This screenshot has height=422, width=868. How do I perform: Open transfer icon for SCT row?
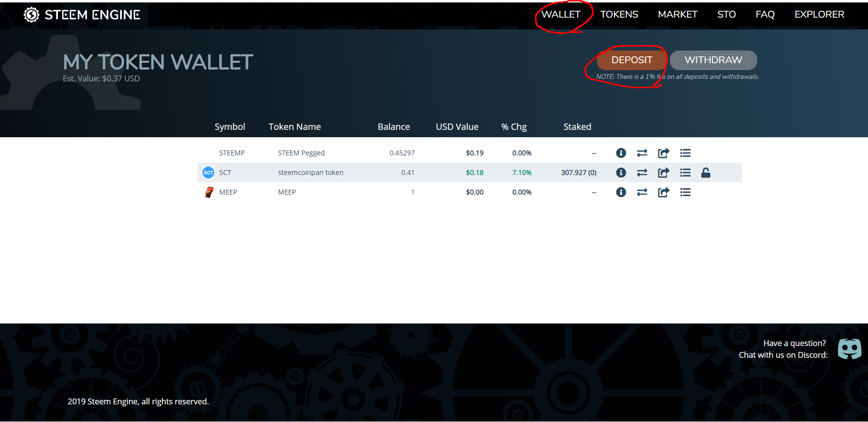(x=642, y=173)
